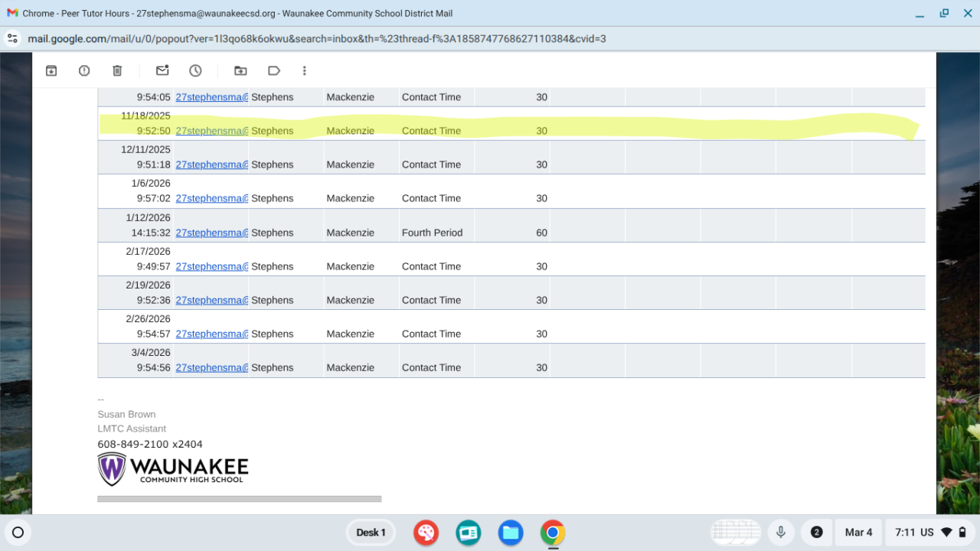This screenshot has width=980, height=551.
Task: Snooze the email with the clock icon
Action: coord(195,70)
